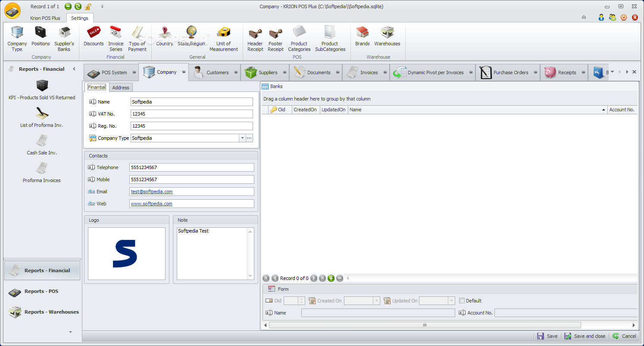Click into the VAT No. field

(192, 114)
